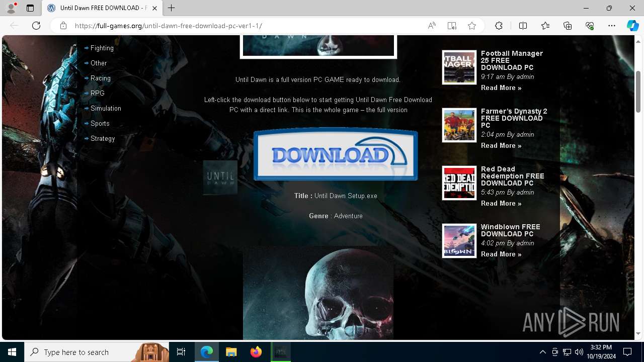Image resolution: width=644 pixels, height=362 pixels.
Task: Open Copilot sidebar icon
Action: pyautogui.click(x=632, y=26)
